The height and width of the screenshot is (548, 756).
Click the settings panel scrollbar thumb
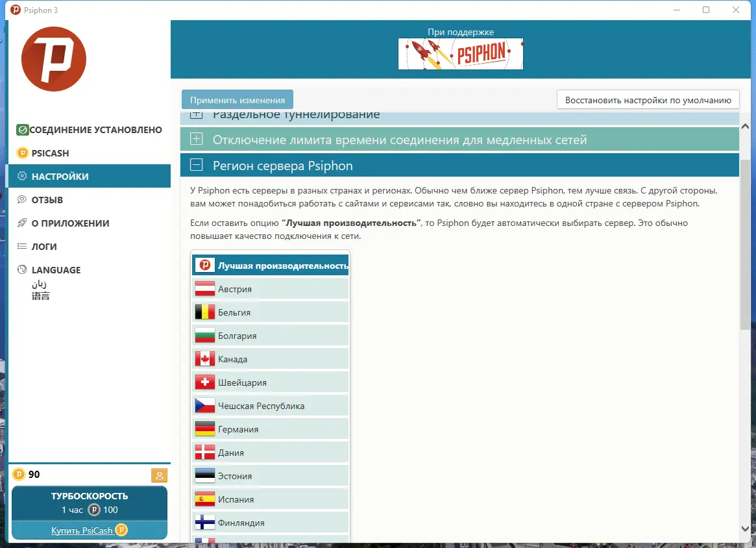[x=745, y=245]
